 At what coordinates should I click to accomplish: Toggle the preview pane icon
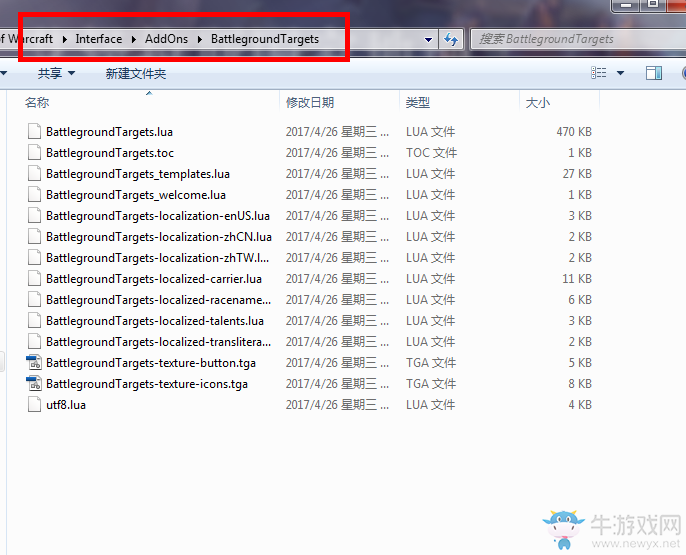654,73
